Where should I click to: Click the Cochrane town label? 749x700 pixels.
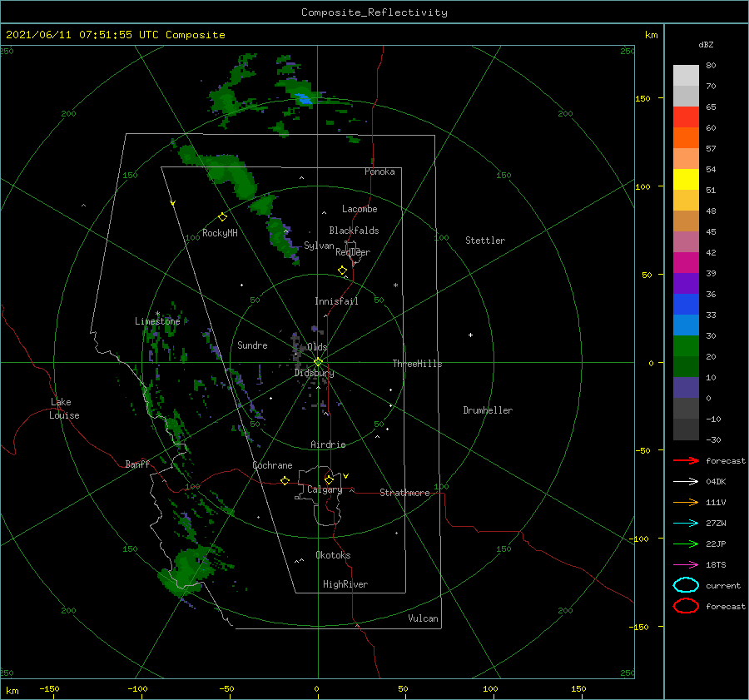click(x=272, y=465)
